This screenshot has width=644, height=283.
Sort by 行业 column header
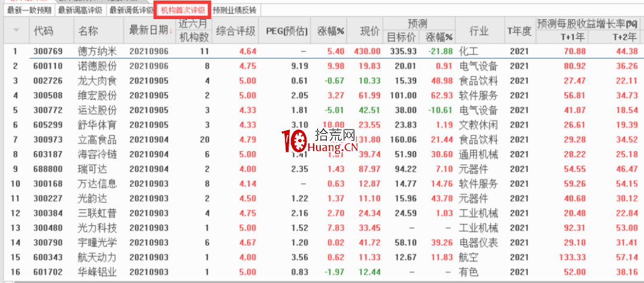coord(478,30)
